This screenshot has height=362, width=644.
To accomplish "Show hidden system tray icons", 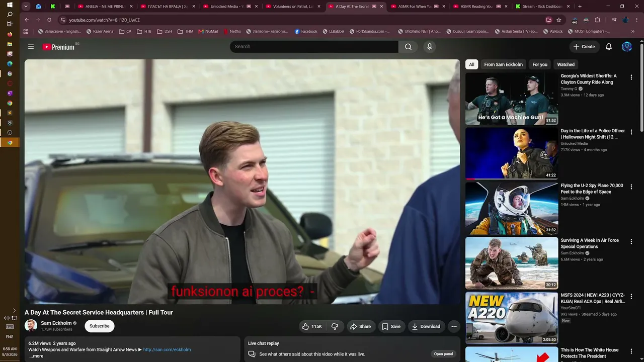I will coord(14,311).
